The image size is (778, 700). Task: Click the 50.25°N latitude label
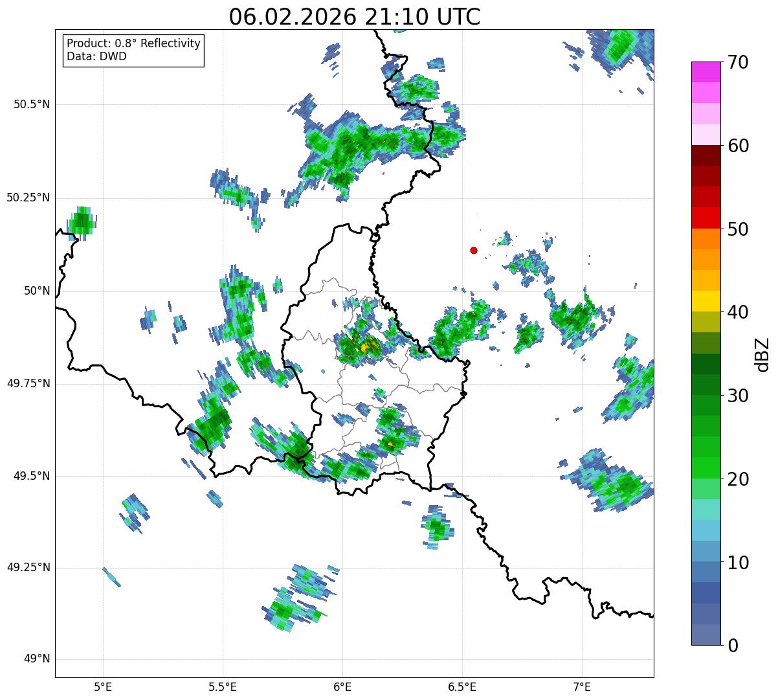click(x=28, y=198)
